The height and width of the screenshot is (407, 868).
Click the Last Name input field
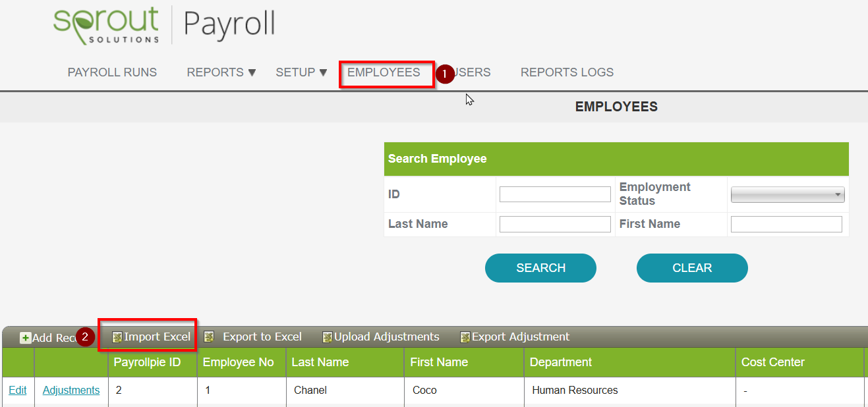555,225
